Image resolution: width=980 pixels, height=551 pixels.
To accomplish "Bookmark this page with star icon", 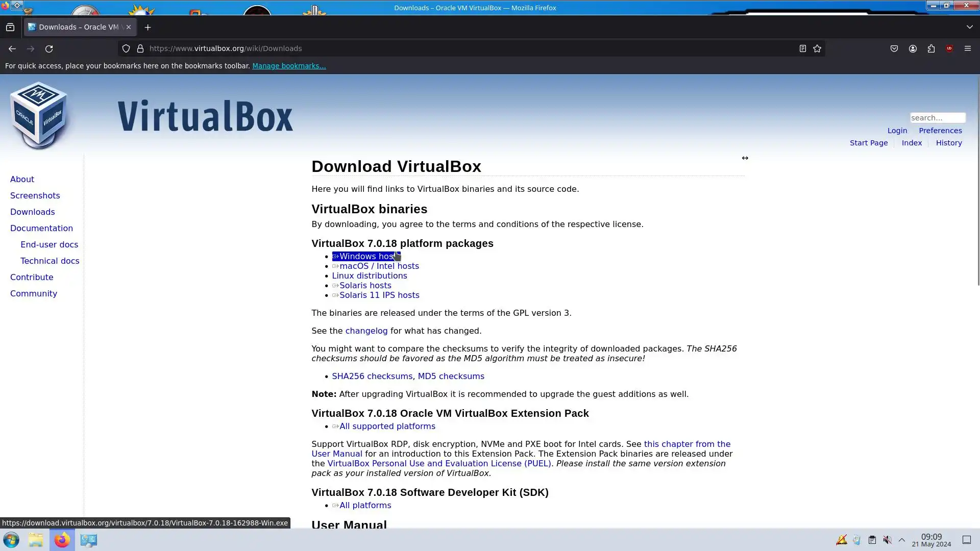I will 817,48.
